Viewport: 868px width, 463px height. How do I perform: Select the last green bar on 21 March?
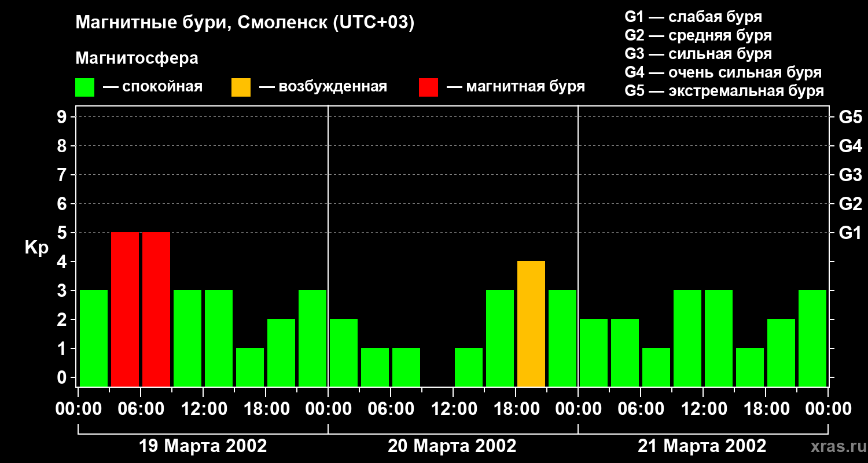[x=812, y=339]
